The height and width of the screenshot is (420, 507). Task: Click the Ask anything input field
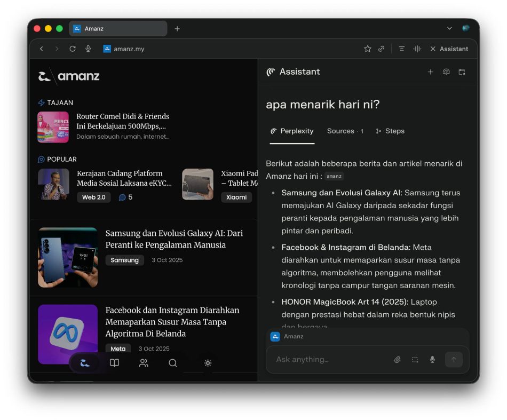pyautogui.click(x=331, y=360)
